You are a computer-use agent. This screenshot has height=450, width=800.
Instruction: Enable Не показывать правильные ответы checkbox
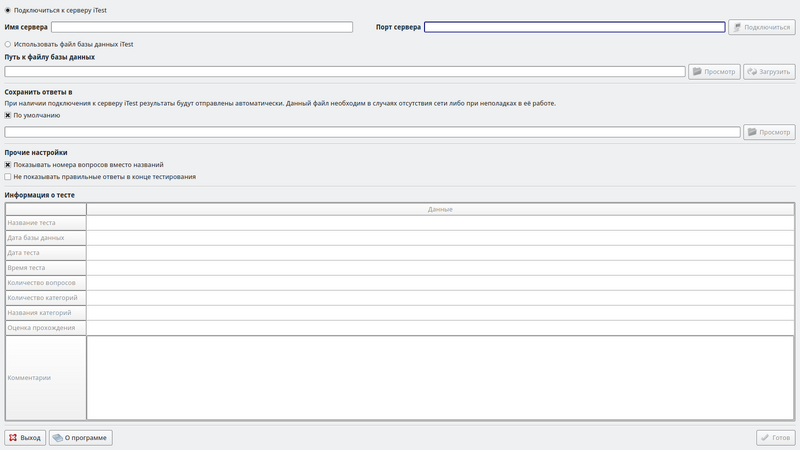pos(9,177)
